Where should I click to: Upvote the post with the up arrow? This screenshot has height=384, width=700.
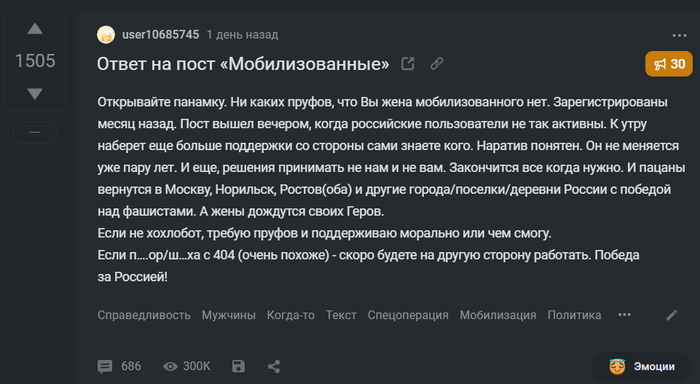(x=35, y=29)
